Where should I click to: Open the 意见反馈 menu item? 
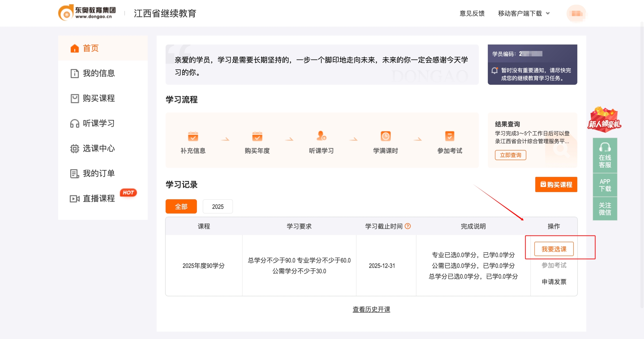click(x=472, y=14)
